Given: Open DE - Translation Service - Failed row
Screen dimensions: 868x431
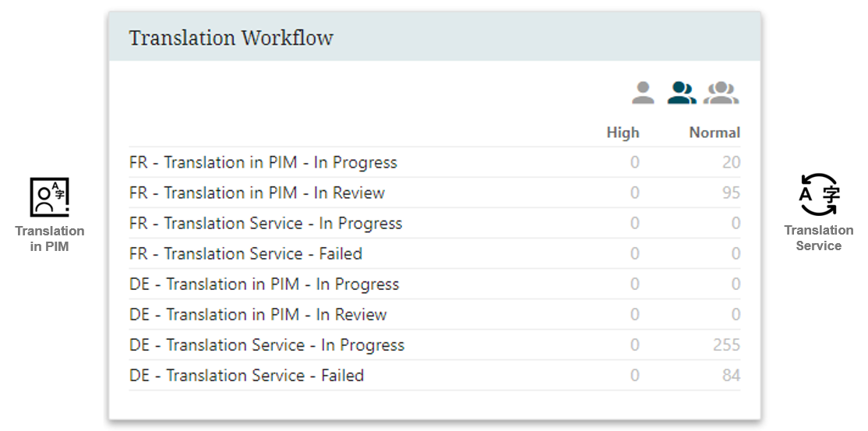Looking at the screenshot, I should [435, 376].
